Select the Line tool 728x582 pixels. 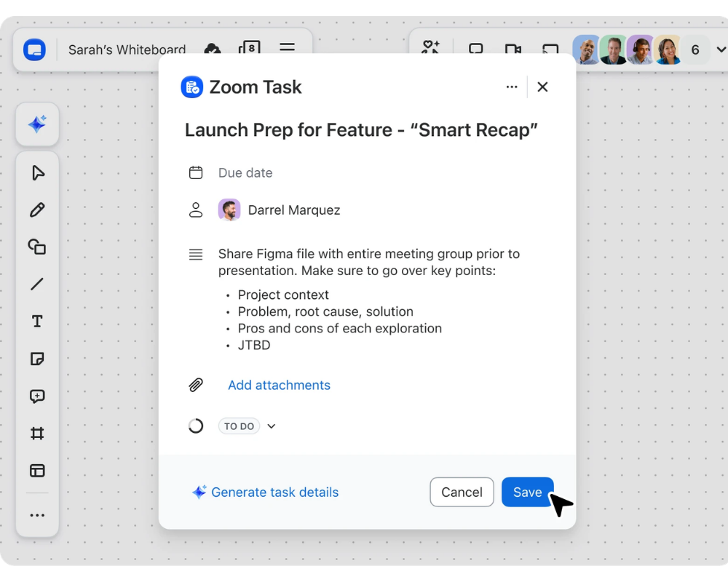37,284
